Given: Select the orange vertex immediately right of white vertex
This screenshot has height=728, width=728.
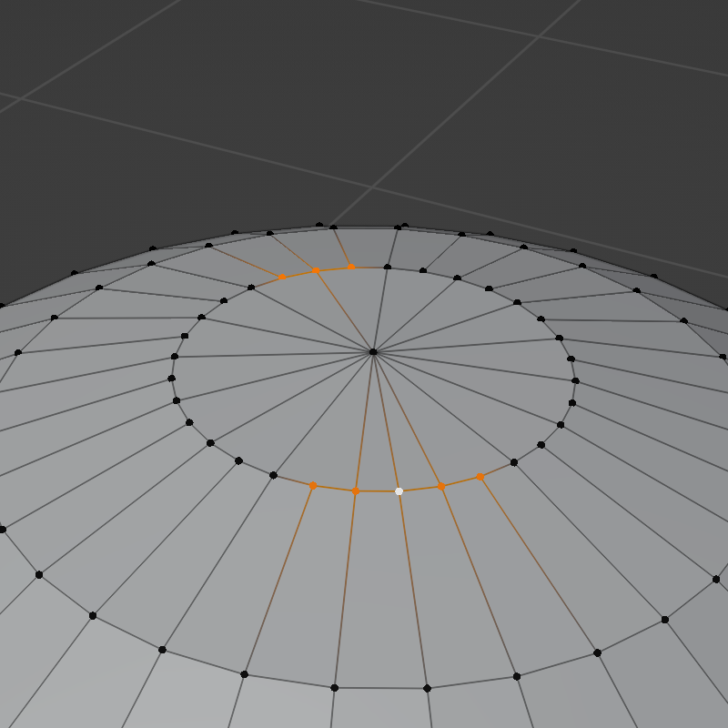Looking at the screenshot, I should tap(441, 486).
